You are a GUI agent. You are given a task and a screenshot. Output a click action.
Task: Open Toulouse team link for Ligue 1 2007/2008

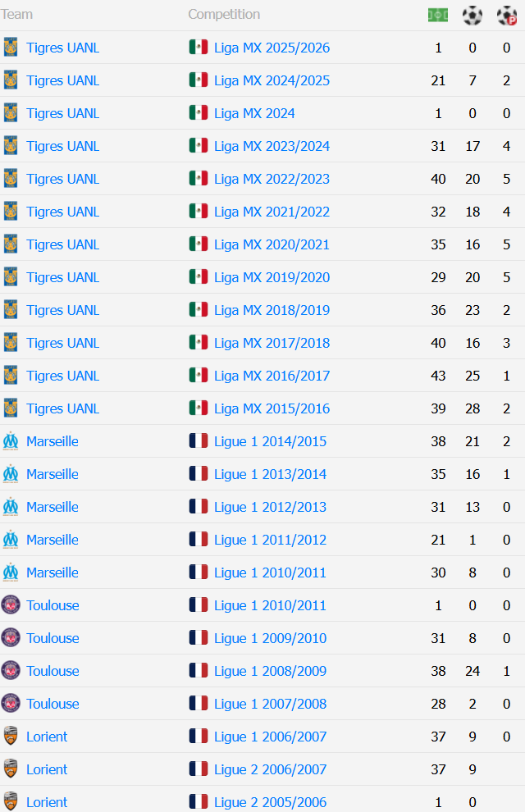52,704
